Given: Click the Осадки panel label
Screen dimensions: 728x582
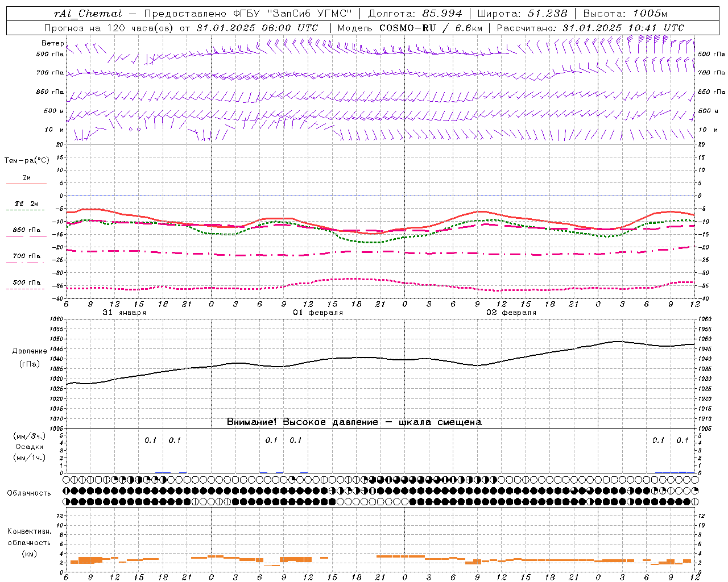Looking at the screenshot, I should point(30,447).
